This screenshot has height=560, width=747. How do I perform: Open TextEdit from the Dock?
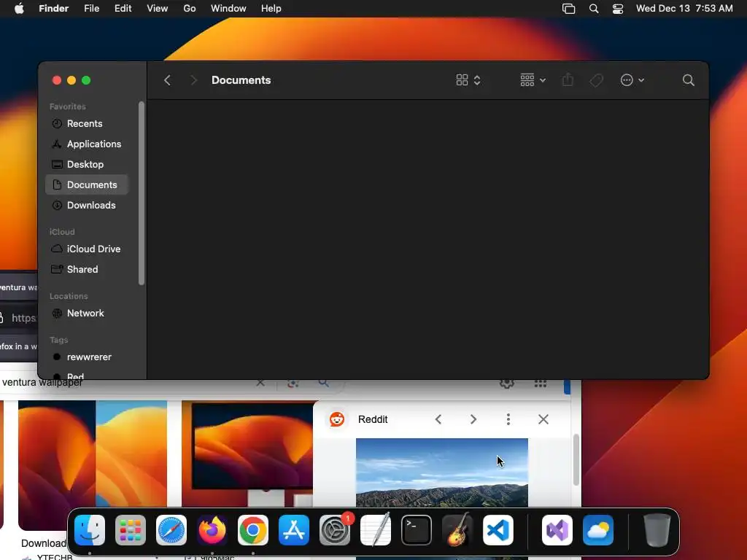click(x=376, y=530)
